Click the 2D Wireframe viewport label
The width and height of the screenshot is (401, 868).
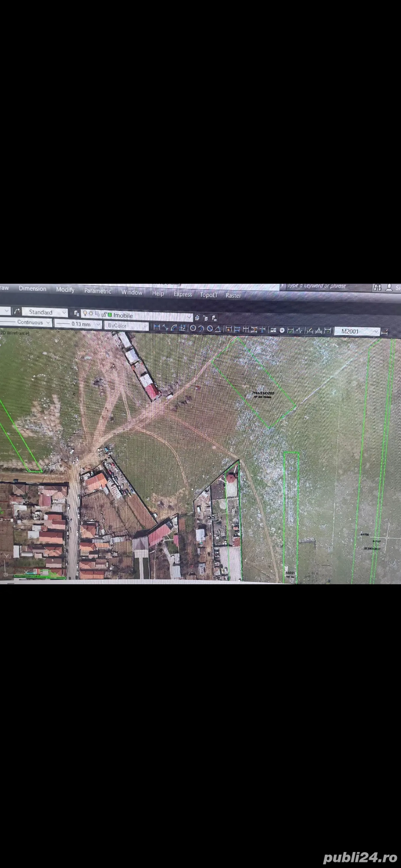tap(14, 332)
